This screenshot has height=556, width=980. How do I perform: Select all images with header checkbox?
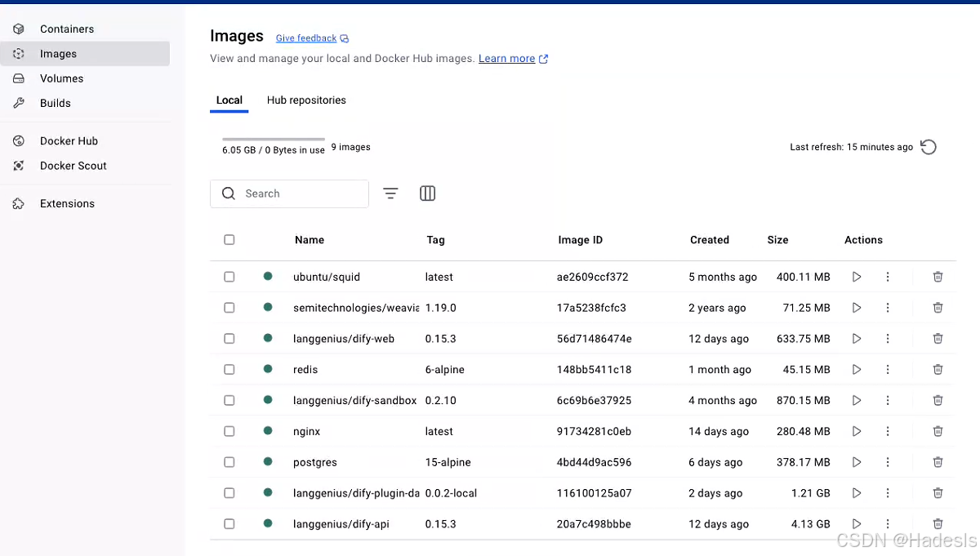(x=229, y=240)
